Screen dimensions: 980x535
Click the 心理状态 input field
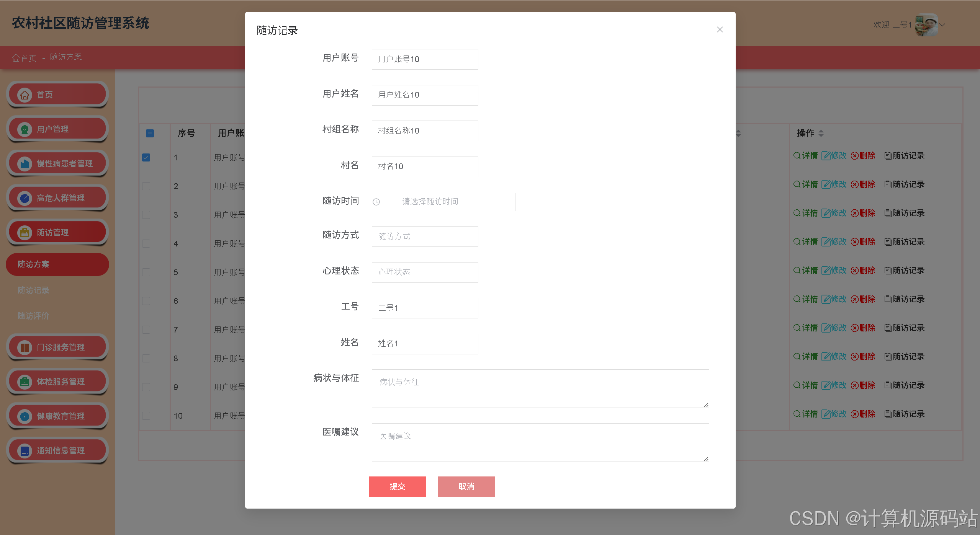(x=425, y=272)
